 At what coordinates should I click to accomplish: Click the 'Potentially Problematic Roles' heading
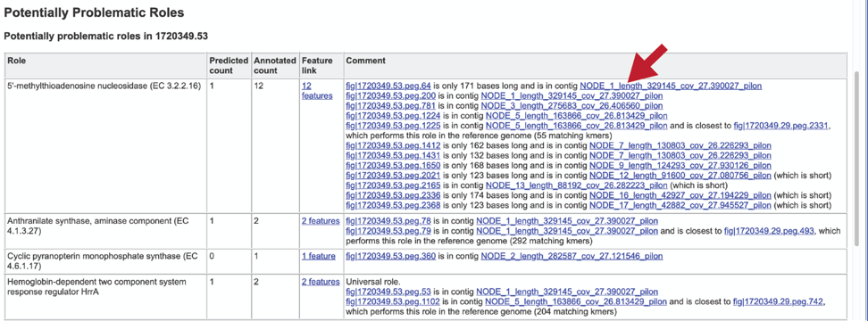94,12
